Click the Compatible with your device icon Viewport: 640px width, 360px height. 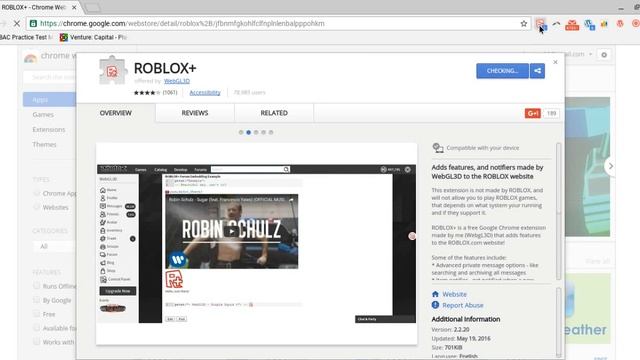pyautogui.click(x=438, y=148)
